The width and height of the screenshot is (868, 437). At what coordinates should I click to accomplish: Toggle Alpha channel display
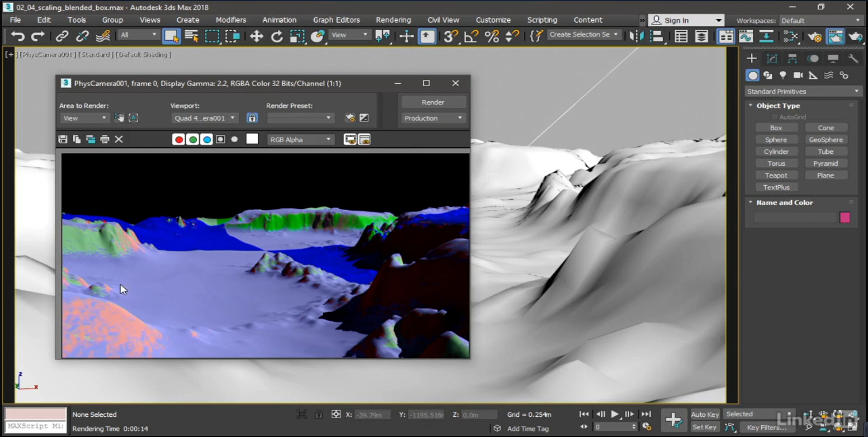220,139
